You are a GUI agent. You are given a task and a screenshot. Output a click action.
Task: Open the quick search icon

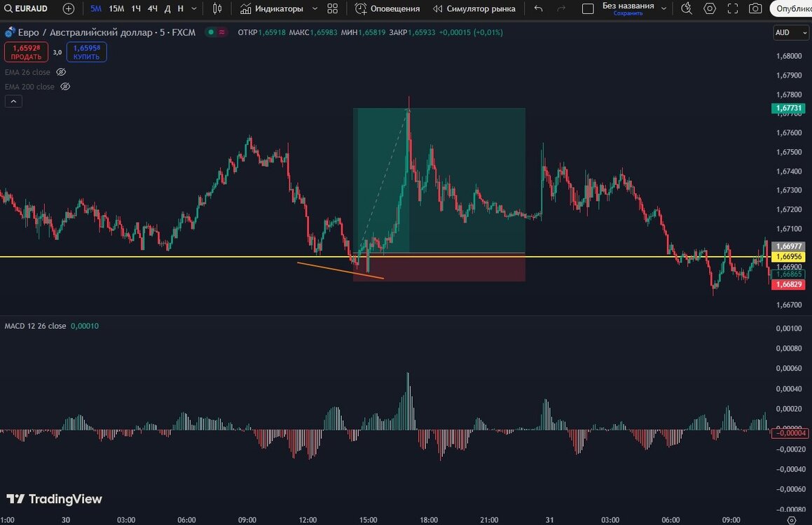(687, 8)
